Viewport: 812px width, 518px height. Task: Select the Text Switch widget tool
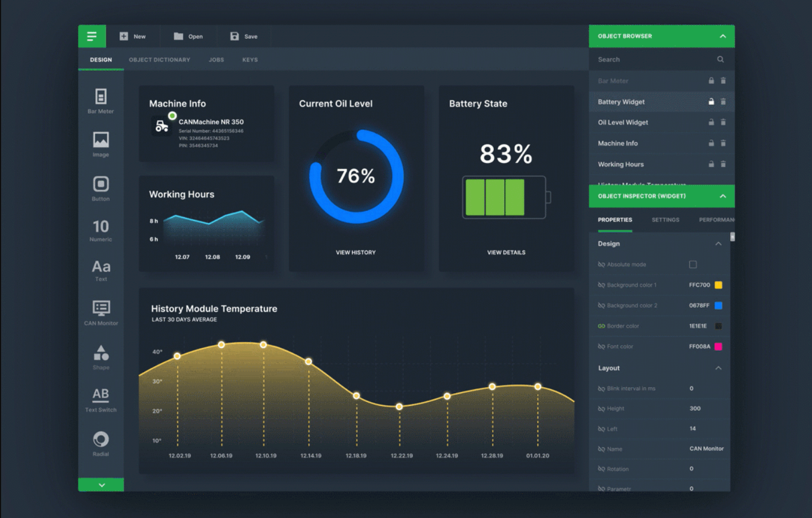(101, 400)
